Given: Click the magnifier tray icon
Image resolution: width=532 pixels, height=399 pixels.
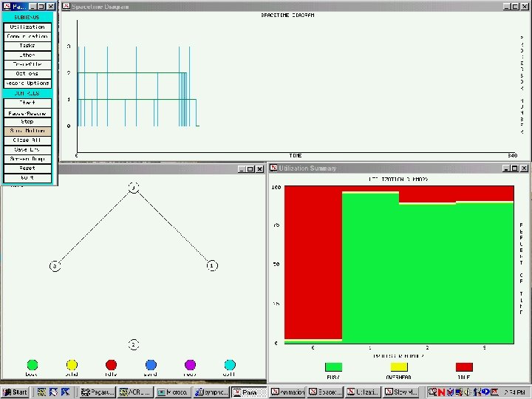Looking at the screenshot, I should click(432, 392).
